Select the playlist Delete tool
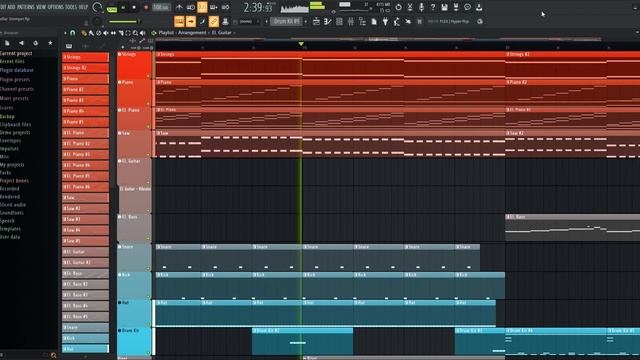 click(98, 33)
